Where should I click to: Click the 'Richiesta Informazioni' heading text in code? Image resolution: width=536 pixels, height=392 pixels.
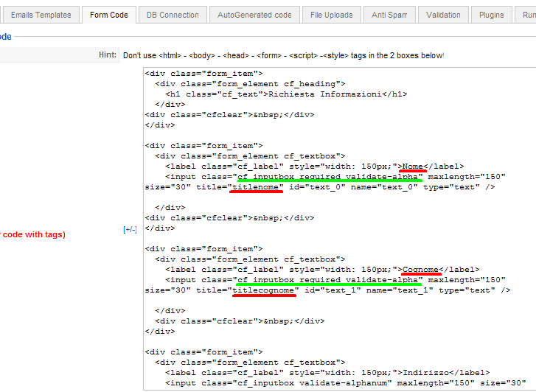pyautogui.click(x=324, y=94)
